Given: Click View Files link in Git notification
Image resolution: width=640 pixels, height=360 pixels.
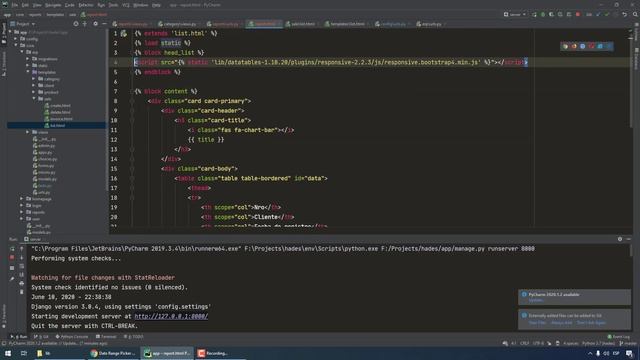Looking at the screenshot, I should pyautogui.click(x=537, y=323).
